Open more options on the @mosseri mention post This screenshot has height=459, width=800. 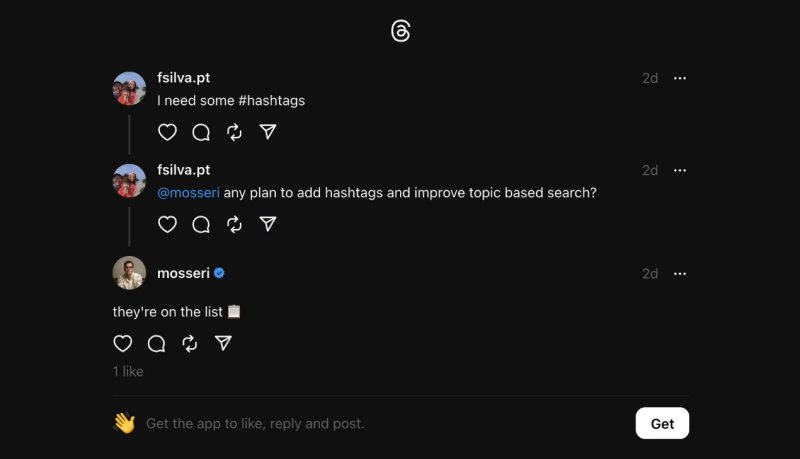tap(680, 170)
